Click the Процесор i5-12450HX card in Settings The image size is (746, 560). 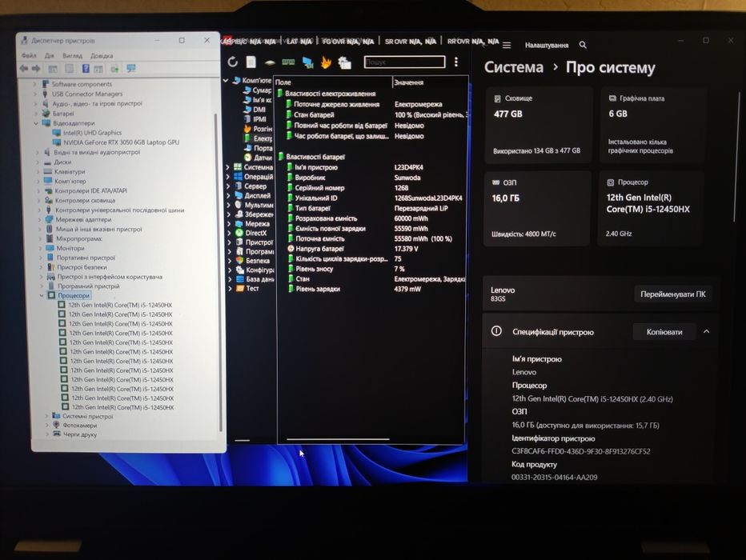pyautogui.click(x=651, y=208)
